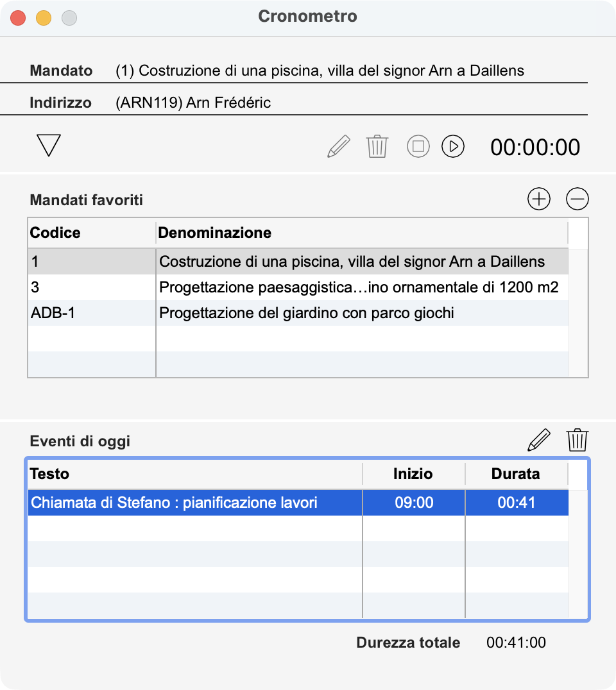This screenshot has height=690, width=616.
Task: Click the Indirizzo field with Arn Frédéric
Action: [x=193, y=103]
